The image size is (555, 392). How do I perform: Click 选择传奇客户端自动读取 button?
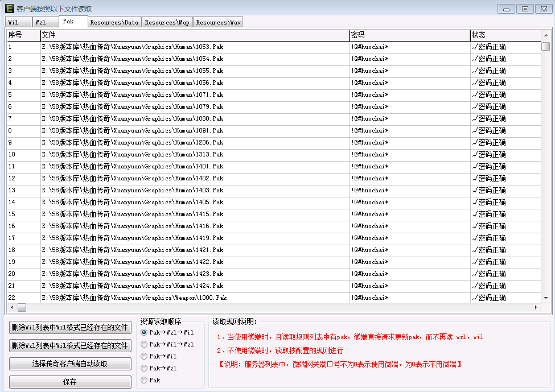coord(70,364)
